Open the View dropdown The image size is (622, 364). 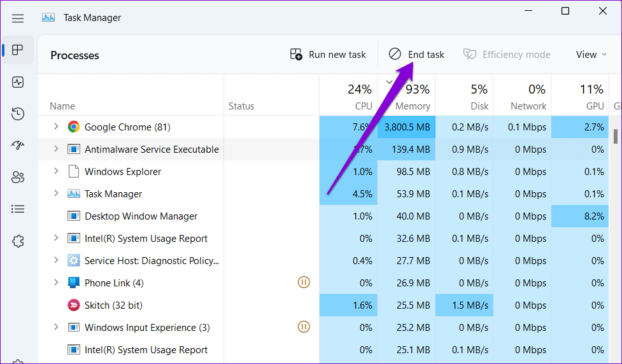coord(591,54)
